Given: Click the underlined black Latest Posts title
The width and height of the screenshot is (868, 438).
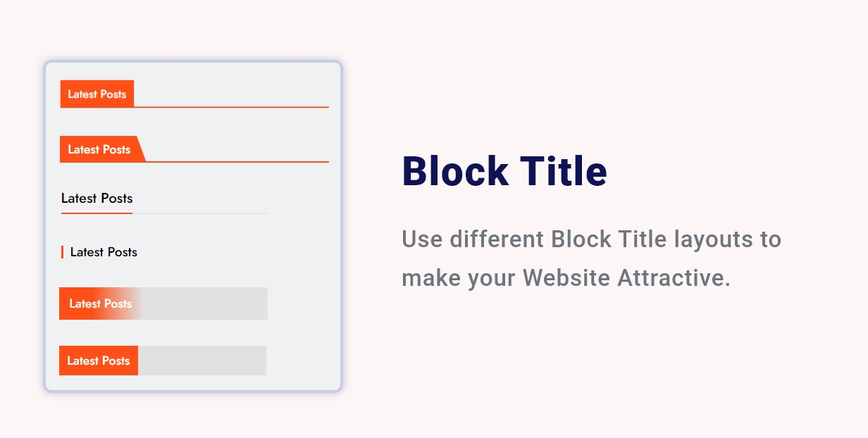Looking at the screenshot, I should [97, 199].
